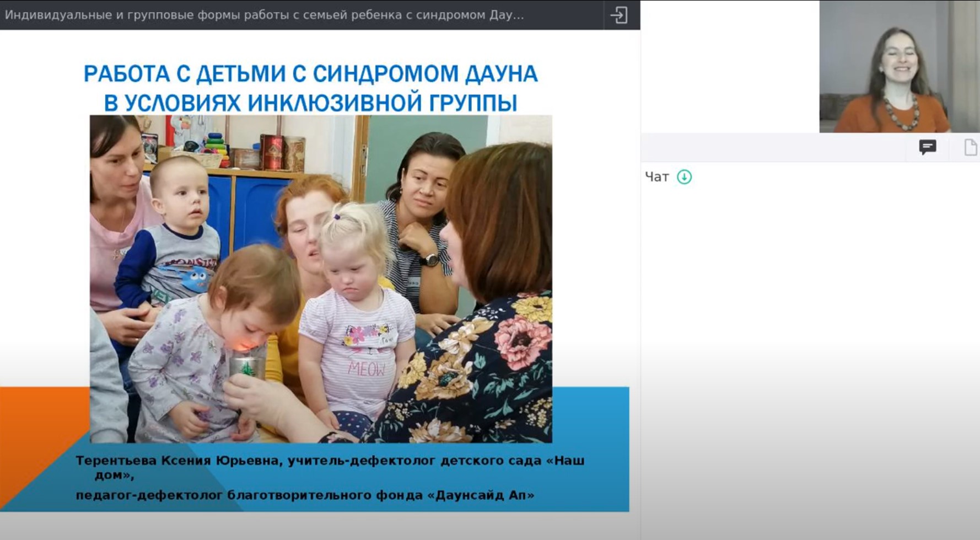Click the blue slide heading about Down syndrome
This screenshot has height=540, width=980.
click(x=310, y=88)
